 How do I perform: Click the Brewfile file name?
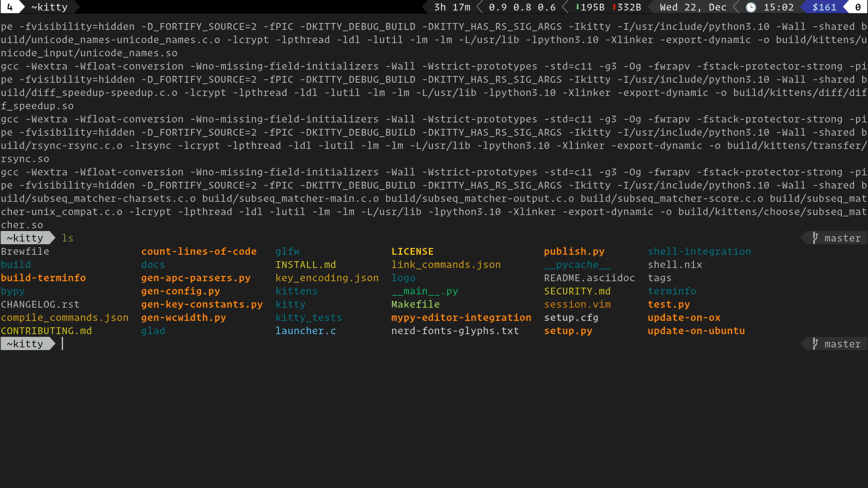25,251
